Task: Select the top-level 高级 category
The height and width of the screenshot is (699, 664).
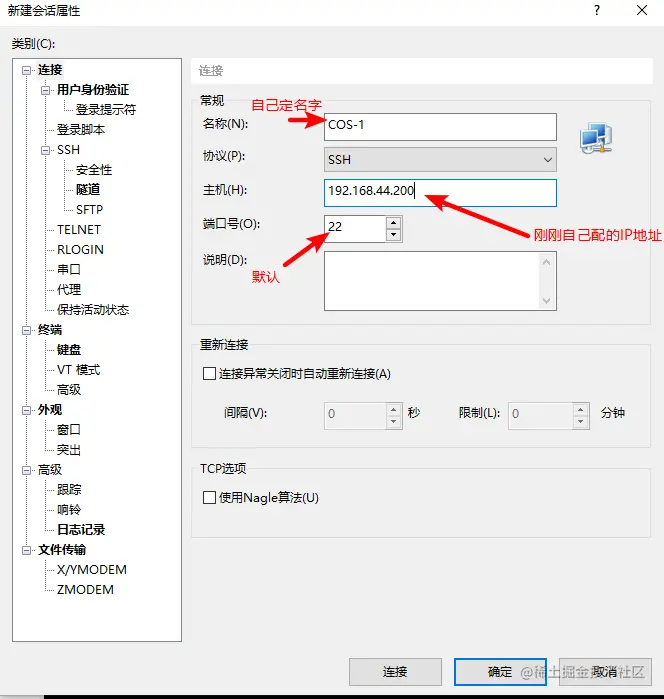Action: (x=50, y=470)
